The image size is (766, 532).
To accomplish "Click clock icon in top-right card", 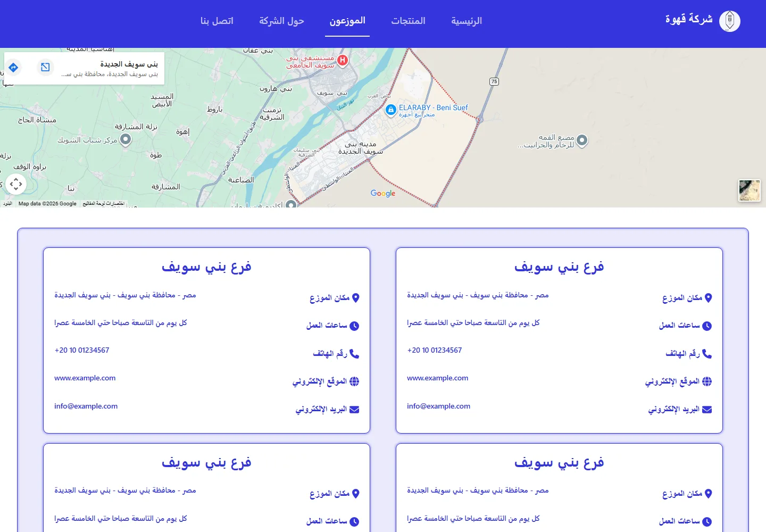I will [x=707, y=326].
